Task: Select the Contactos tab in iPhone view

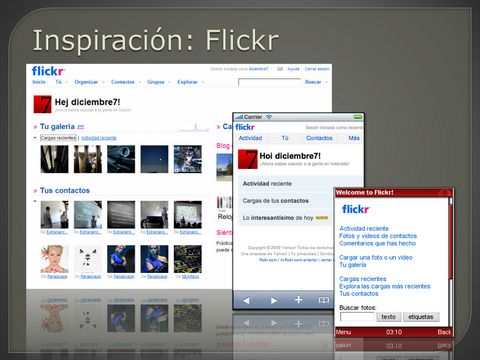Action: tap(319, 138)
